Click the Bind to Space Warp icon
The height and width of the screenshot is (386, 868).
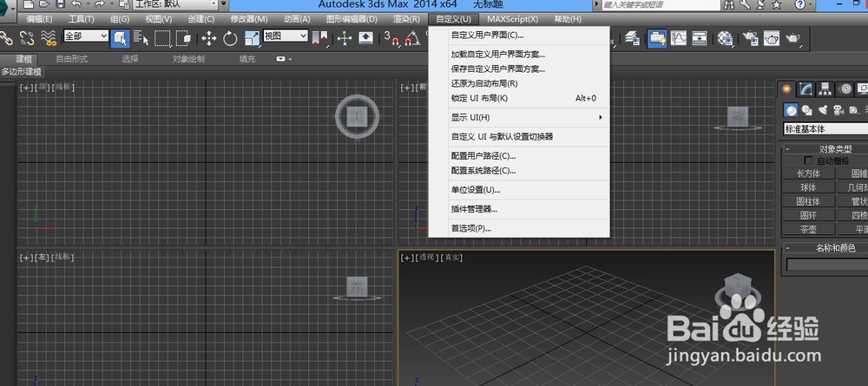click(49, 38)
